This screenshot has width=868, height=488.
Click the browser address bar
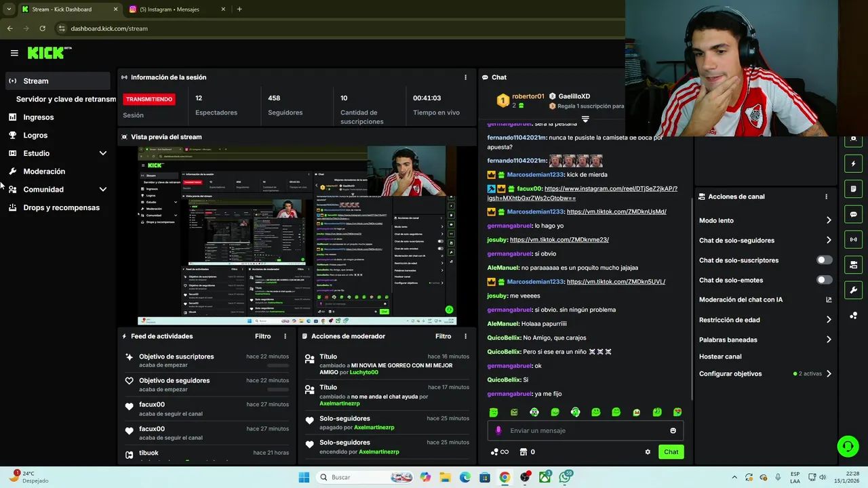click(x=339, y=28)
